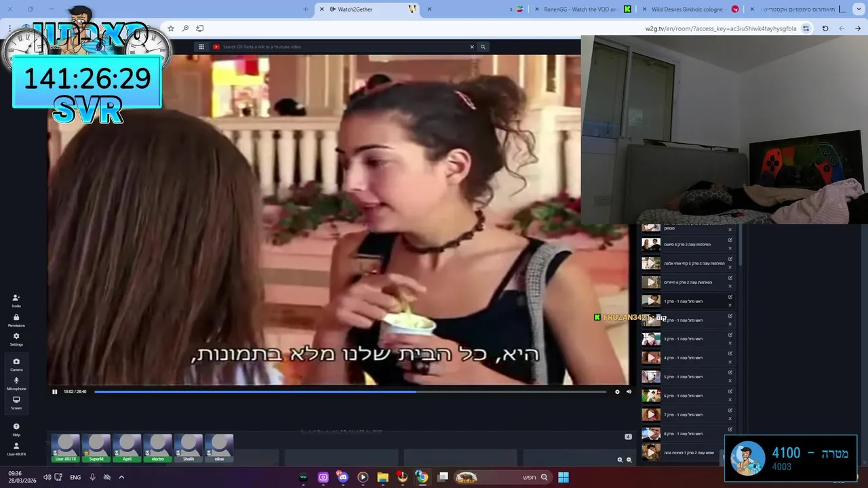This screenshot has height=488, width=868.
Task: Edit the הפיג'מות עונה 2 פרק 4 entry
Action: pyautogui.click(x=730, y=240)
